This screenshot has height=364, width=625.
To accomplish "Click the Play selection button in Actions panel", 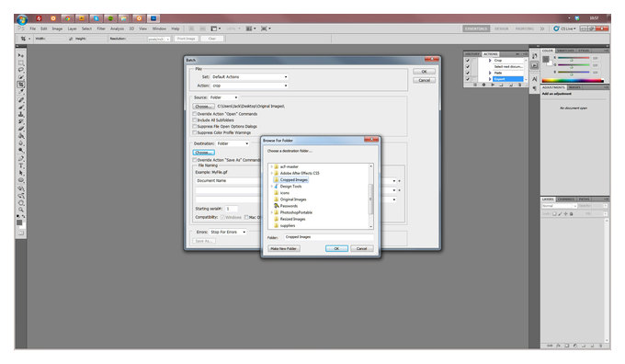I will [x=493, y=85].
